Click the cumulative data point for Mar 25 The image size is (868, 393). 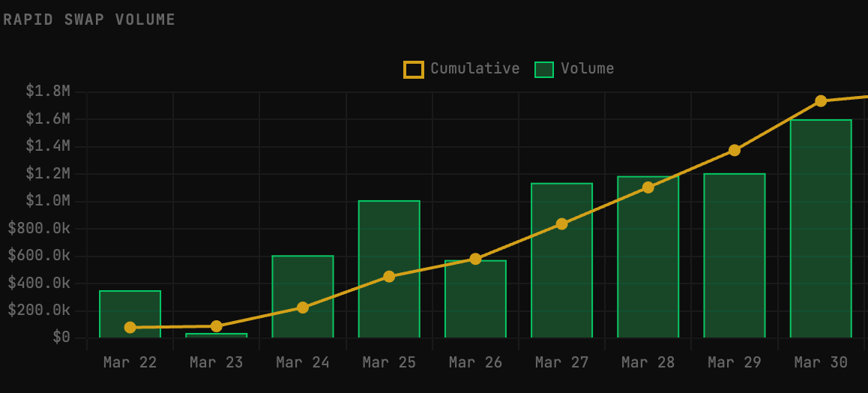click(x=389, y=277)
